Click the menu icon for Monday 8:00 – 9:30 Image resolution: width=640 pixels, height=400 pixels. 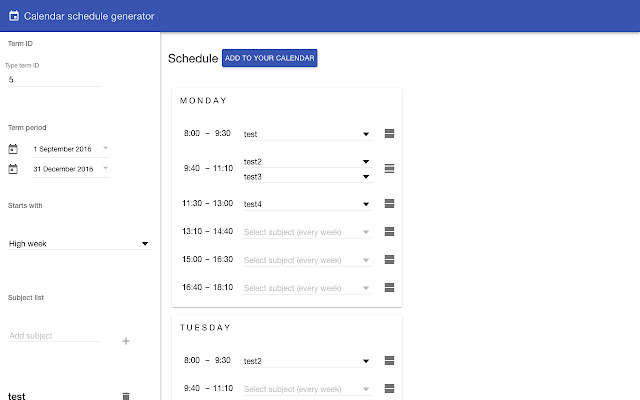tap(389, 133)
